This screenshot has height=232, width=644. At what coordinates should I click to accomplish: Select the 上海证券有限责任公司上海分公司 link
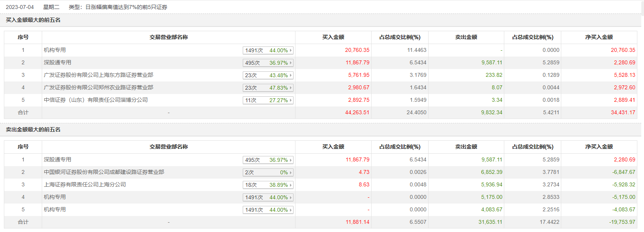pyautogui.click(x=85, y=185)
